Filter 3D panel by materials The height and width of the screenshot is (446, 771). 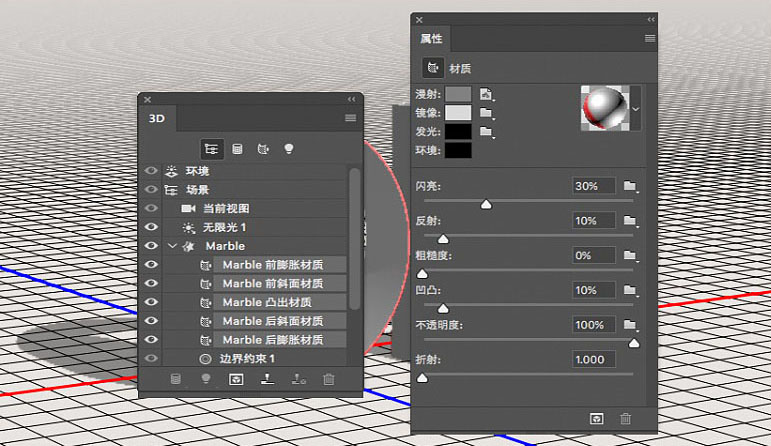click(263, 149)
